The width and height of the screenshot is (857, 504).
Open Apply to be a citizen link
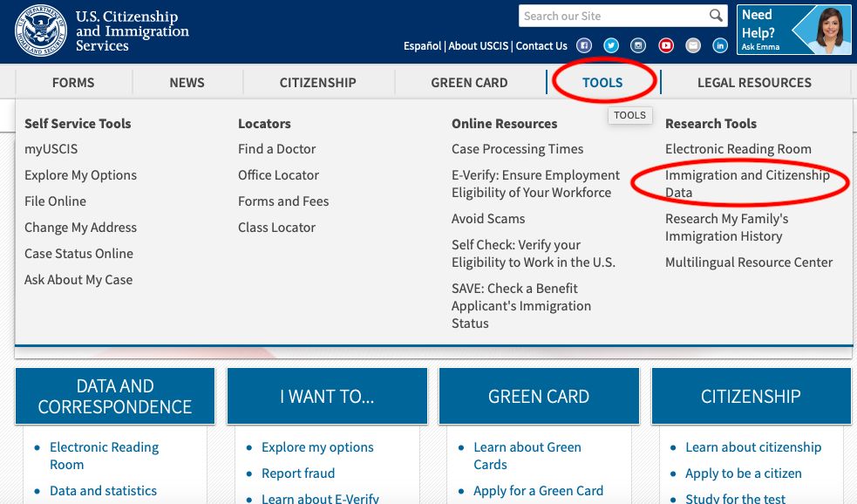pyautogui.click(x=744, y=473)
